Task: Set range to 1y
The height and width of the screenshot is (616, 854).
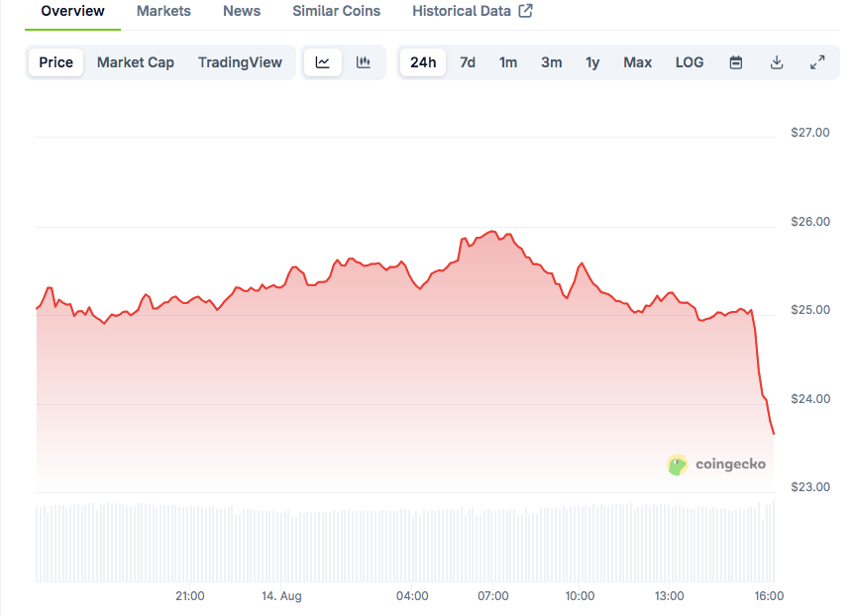Action: [592, 62]
